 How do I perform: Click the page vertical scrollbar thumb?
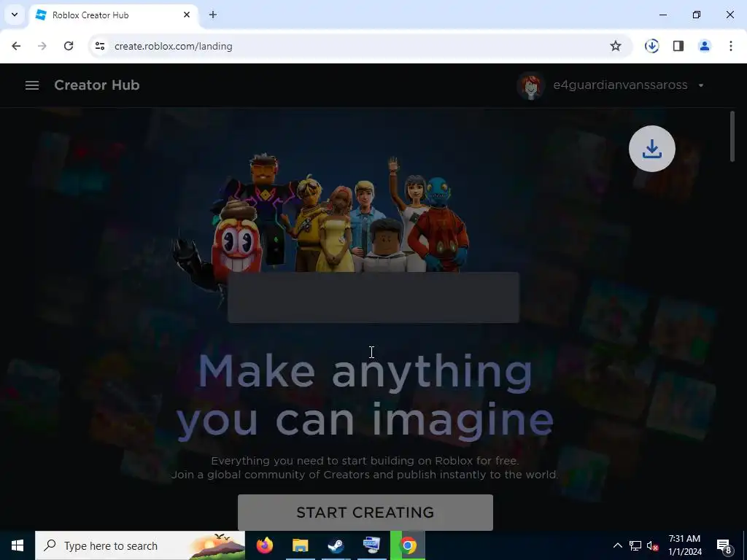(x=732, y=136)
